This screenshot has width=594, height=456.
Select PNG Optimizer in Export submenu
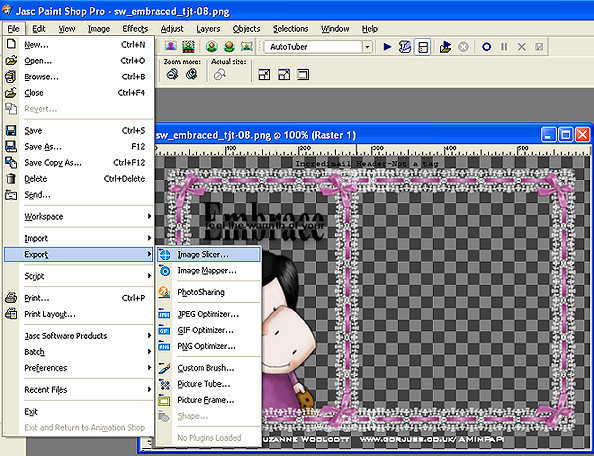point(209,346)
